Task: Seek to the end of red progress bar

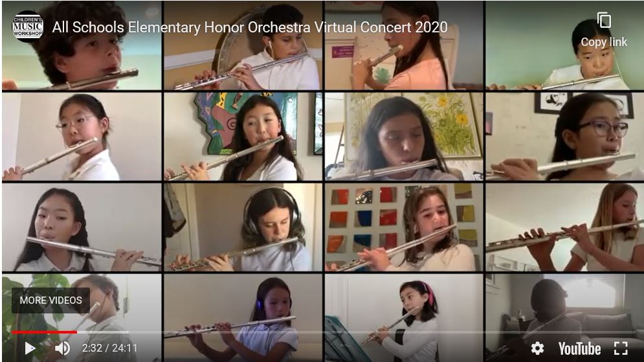Action: coord(76,332)
